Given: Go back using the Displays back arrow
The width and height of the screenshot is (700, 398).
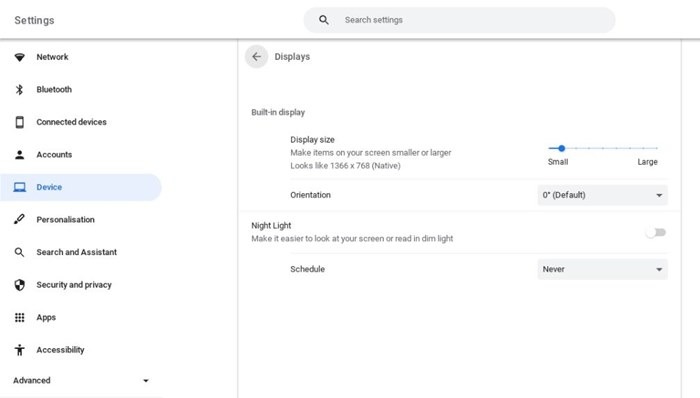Looking at the screenshot, I should (256, 57).
